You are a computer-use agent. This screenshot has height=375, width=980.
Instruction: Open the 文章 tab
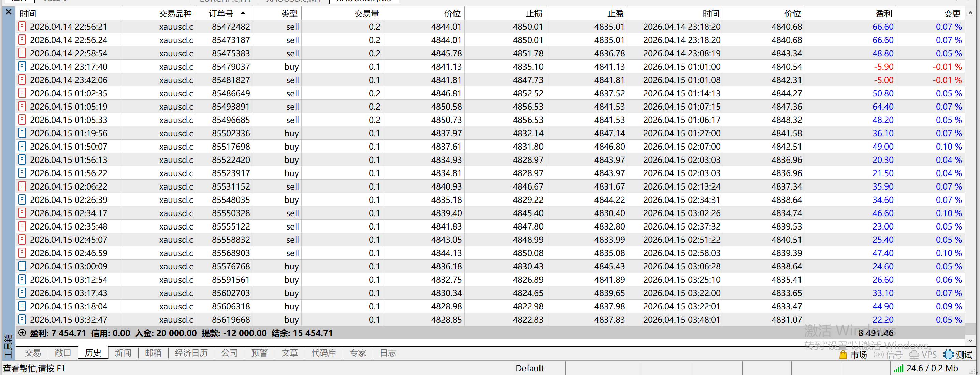coord(290,353)
